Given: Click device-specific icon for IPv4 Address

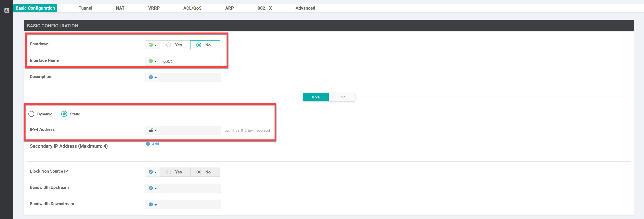Looking at the screenshot, I should point(151,130).
